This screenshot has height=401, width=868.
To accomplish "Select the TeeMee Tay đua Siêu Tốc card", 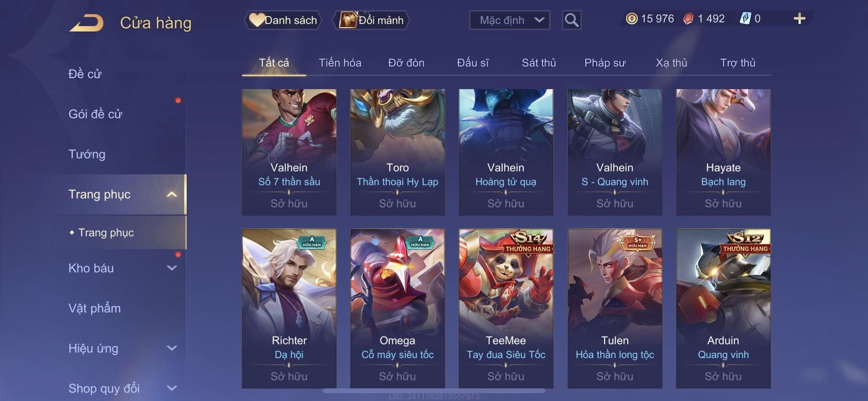I will (x=506, y=309).
